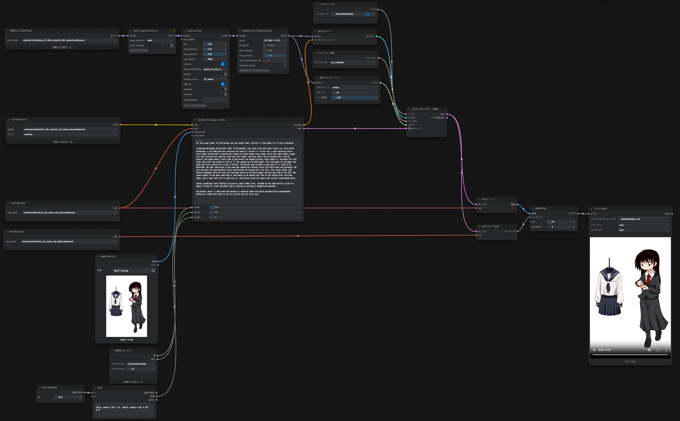Collapse the Float constant node
680x421 pixels.
[x=39, y=388]
